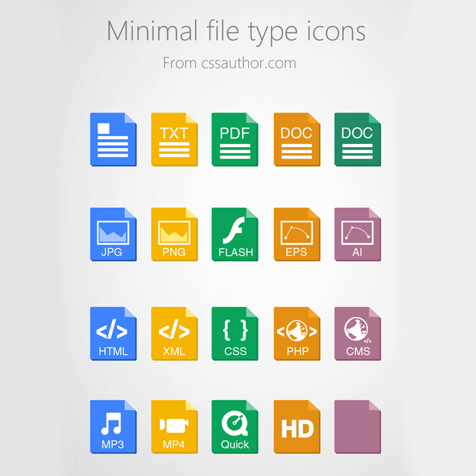
Task: Click the CMS file icon
Action: (x=357, y=333)
